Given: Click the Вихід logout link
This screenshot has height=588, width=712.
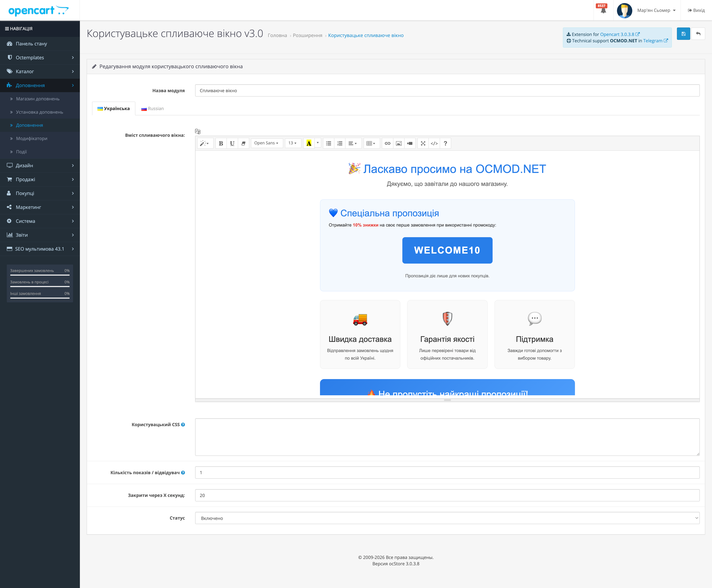Looking at the screenshot, I should 696,10.
